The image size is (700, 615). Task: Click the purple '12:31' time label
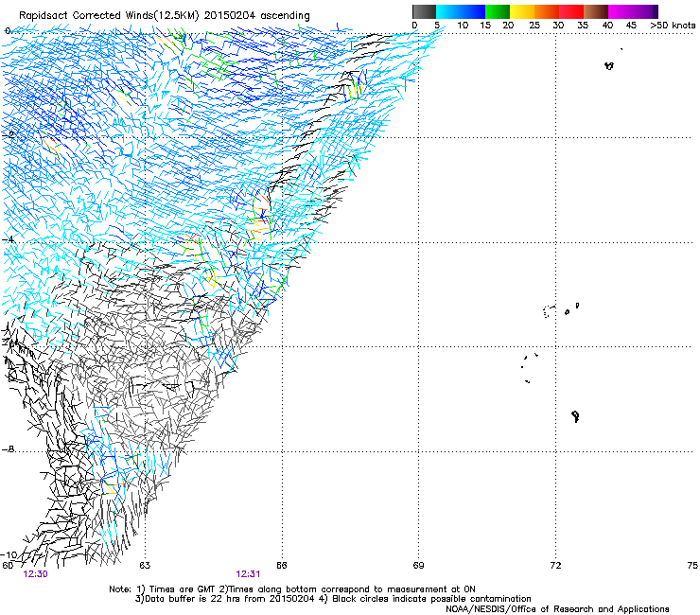point(248,574)
